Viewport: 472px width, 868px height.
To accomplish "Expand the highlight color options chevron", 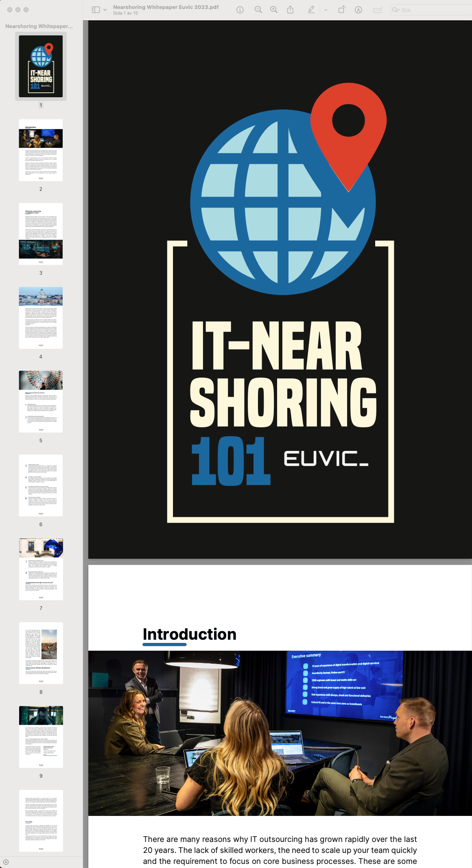I will 326,10.
